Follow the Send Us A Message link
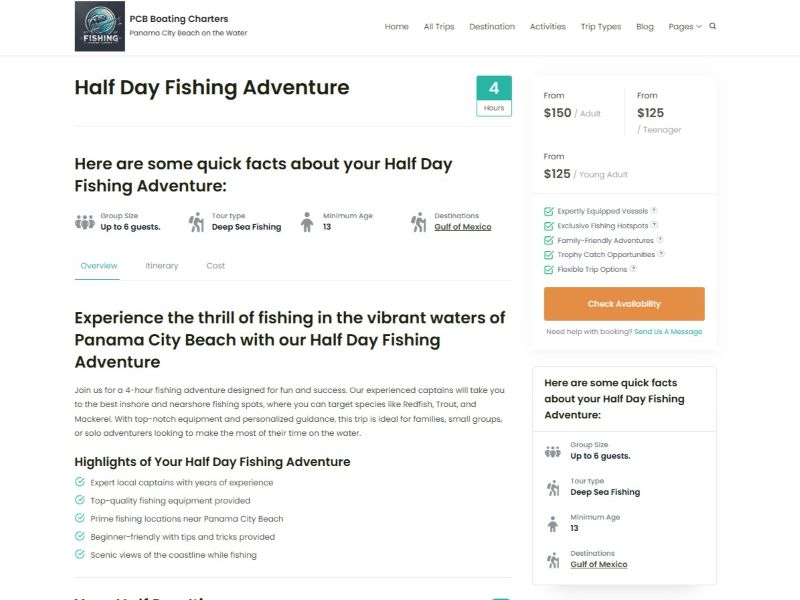This screenshot has height=600, width=800. point(668,332)
